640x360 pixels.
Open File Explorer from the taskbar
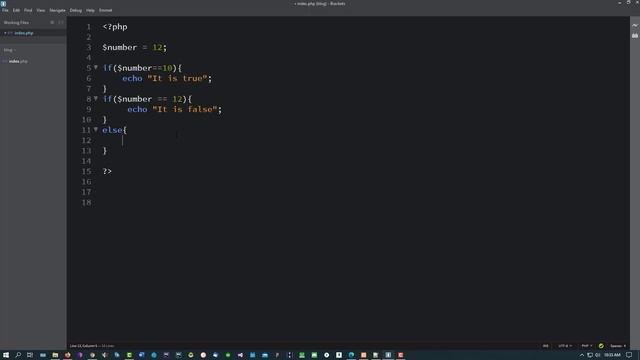click(55, 355)
